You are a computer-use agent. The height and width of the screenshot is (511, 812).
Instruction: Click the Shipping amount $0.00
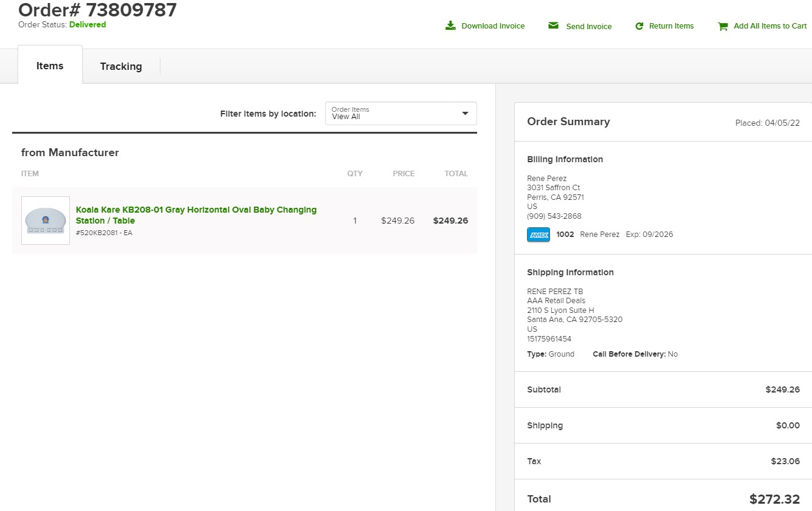788,425
